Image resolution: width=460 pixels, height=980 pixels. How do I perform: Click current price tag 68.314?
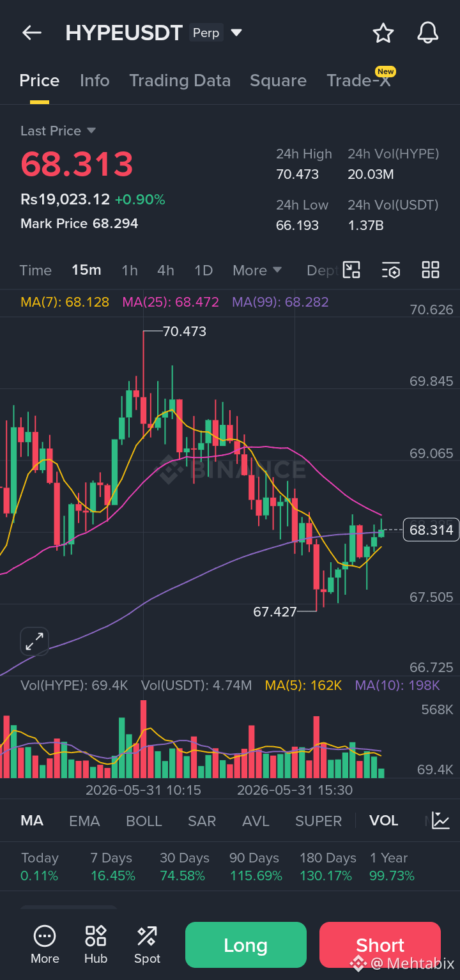click(431, 530)
